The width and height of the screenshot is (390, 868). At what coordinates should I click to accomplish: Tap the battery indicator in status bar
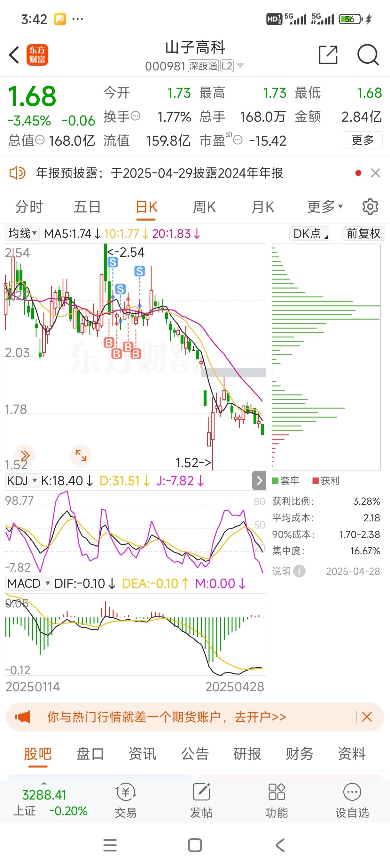click(351, 19)
